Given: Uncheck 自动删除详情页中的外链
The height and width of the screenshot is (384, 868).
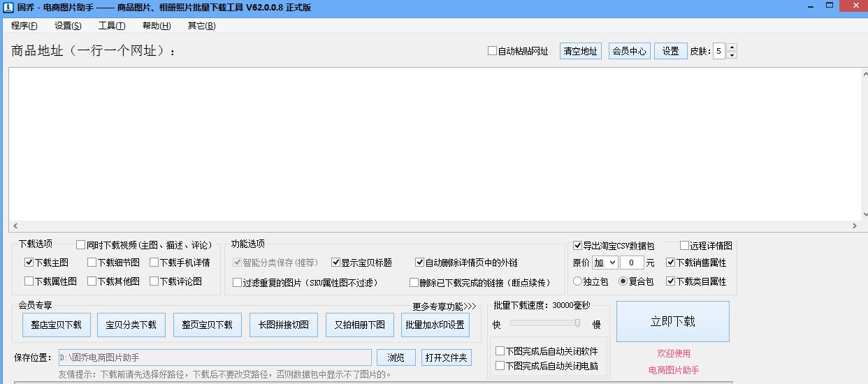Looking at the screenshot, I should pos(419,263).
